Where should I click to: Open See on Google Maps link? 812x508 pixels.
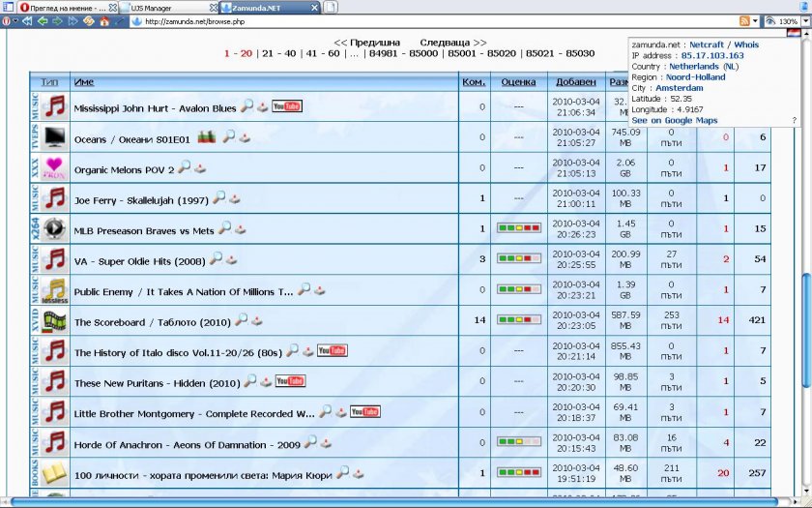pos(675,121)
